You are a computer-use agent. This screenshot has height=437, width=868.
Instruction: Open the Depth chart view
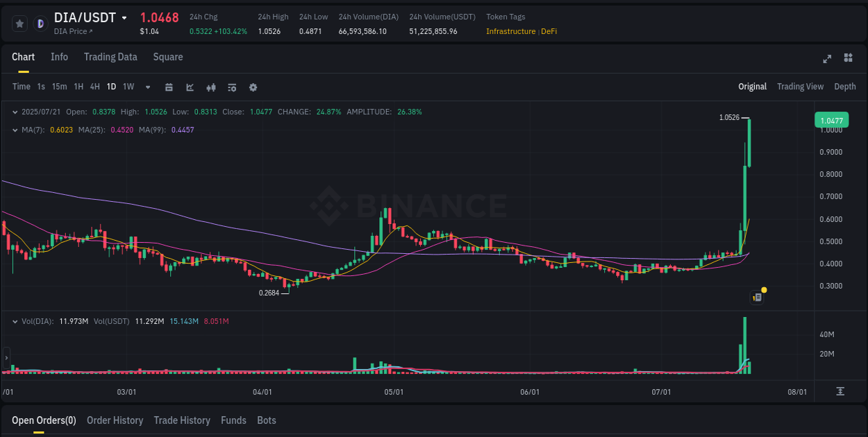click(845, 87)
